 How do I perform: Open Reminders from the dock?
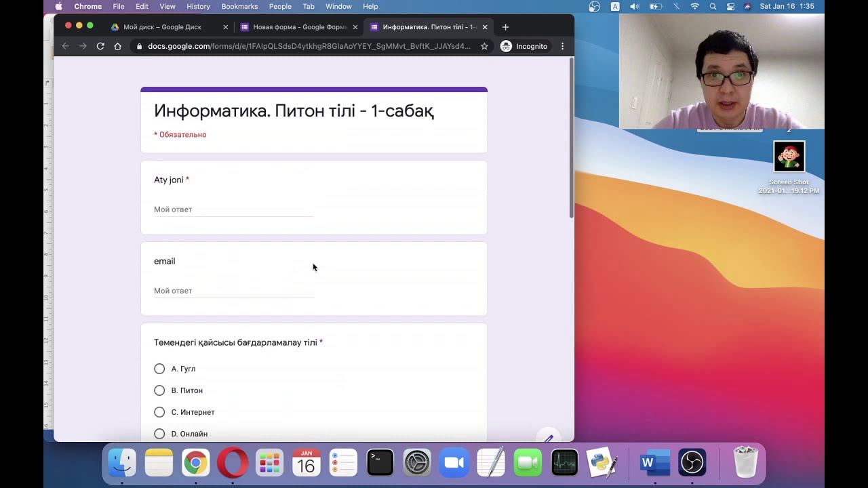point(343,463)
